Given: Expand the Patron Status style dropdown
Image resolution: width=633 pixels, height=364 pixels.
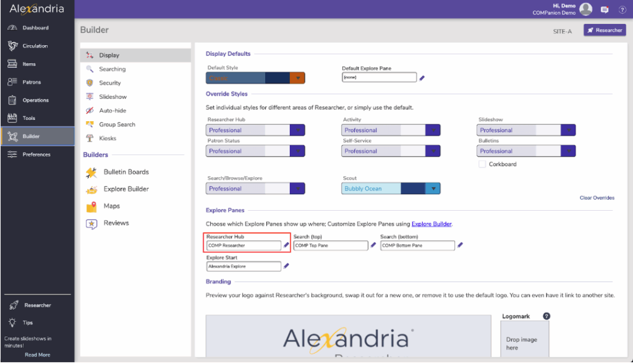Looking at the screenshot, I should pos(297,151).
